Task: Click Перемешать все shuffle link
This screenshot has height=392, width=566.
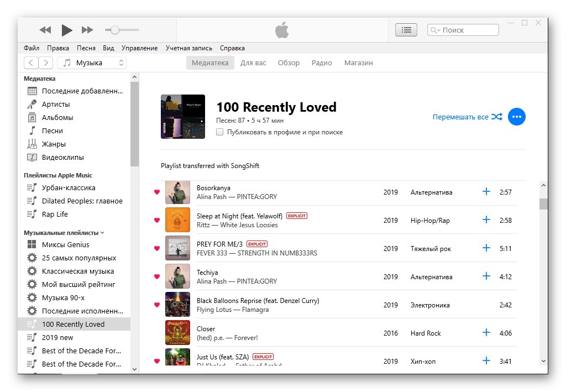Action: click(x=468, y=117)
